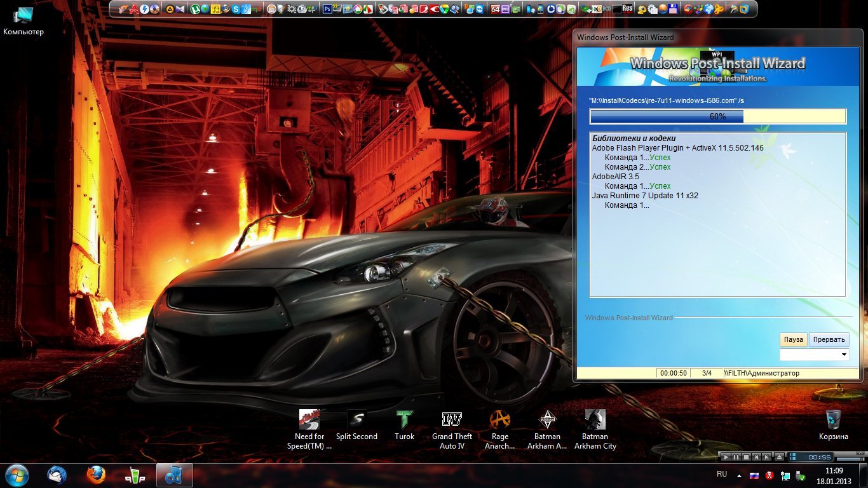The height and width of the screenshot is (488, 868).
Task: Open the Корзина recycle bin
Action: pos(833,421)
